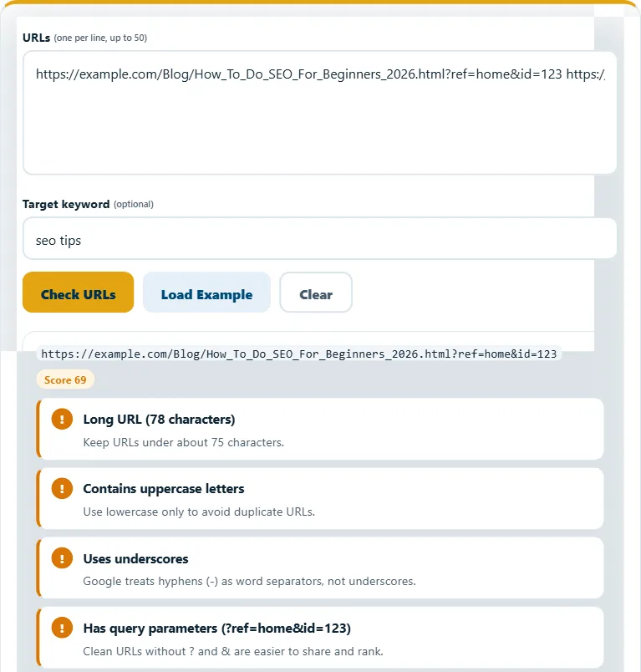Click the 'Target keyword' label

point(66,204)
